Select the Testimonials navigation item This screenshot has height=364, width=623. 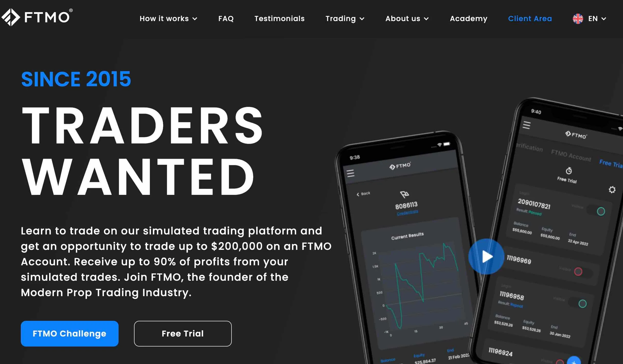[x=279, y=19]
